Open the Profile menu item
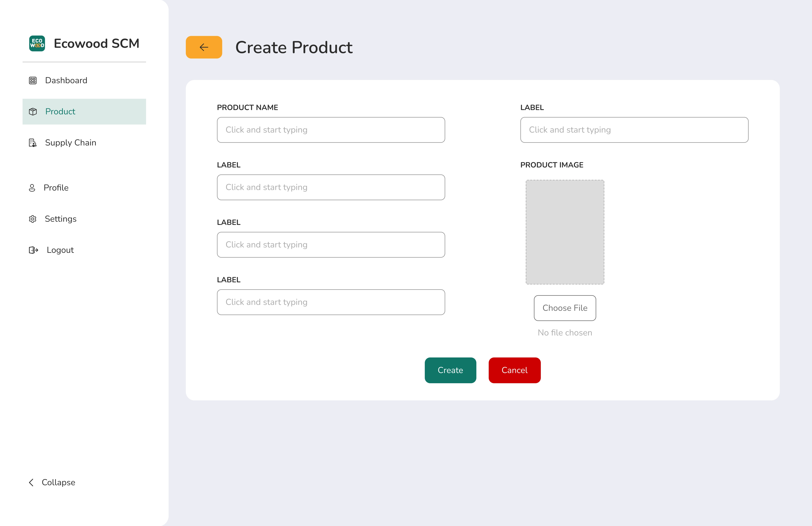 84,188
